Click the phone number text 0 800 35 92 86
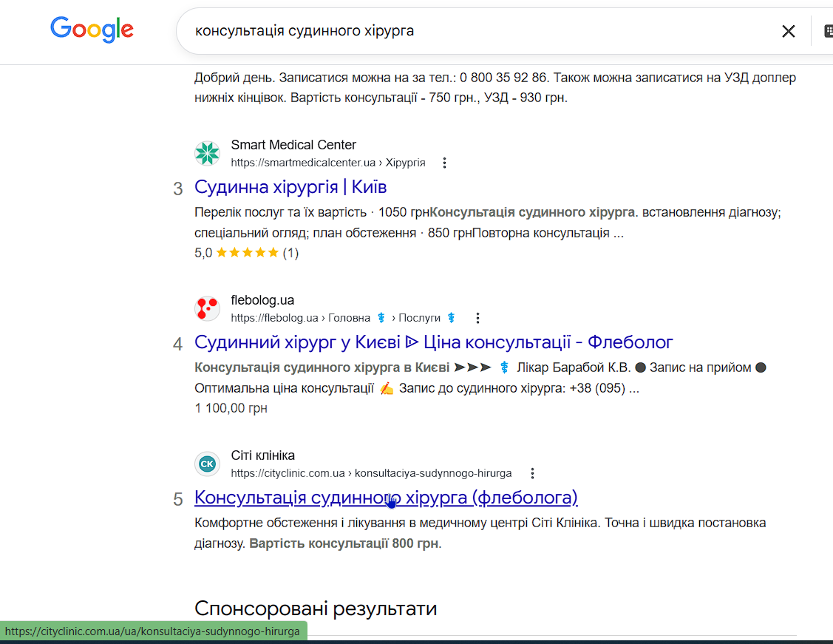The height and width of the screenshot is (644, 833). [503, 78]
